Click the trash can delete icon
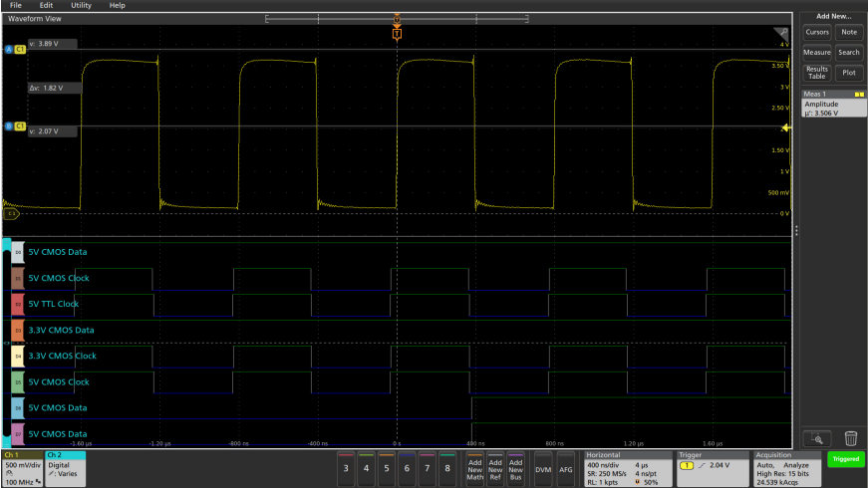This screenshot has height=488, width=868. tap(850, 438)
